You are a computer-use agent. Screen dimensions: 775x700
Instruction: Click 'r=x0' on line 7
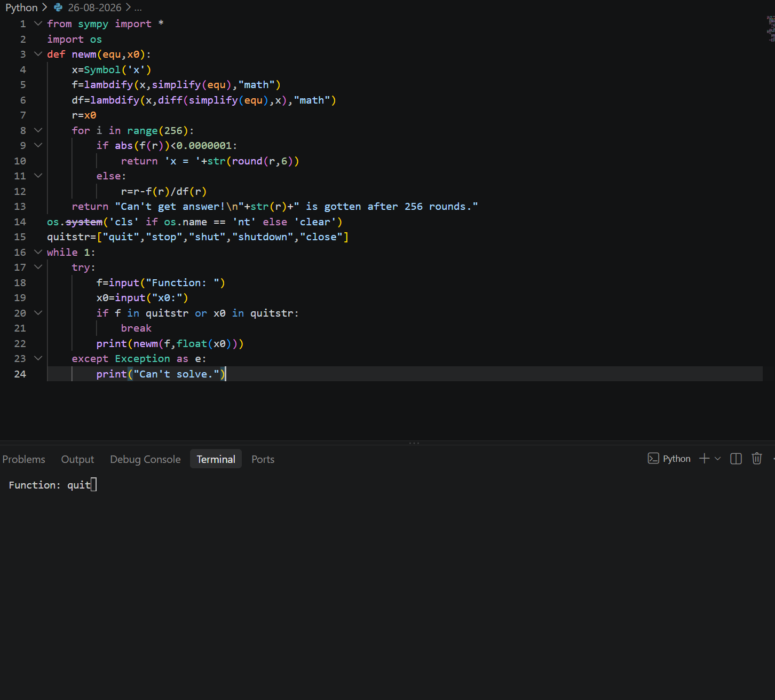84,115
